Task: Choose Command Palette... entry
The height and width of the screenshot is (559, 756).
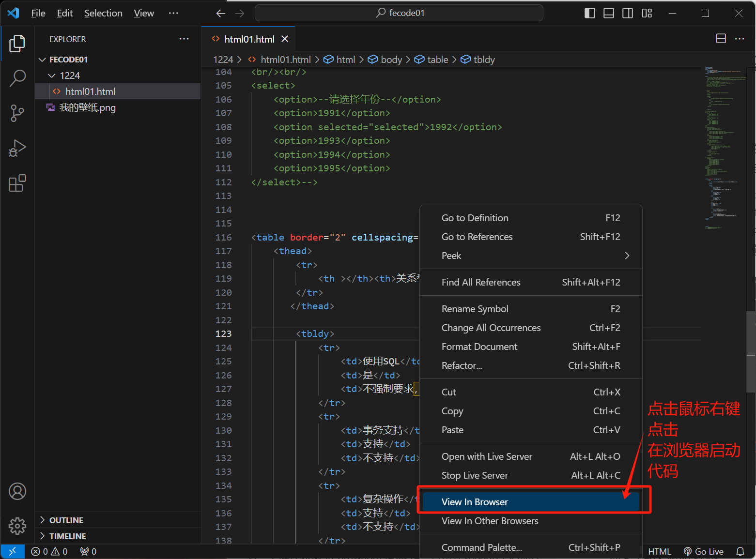Action: pos(531,547)
